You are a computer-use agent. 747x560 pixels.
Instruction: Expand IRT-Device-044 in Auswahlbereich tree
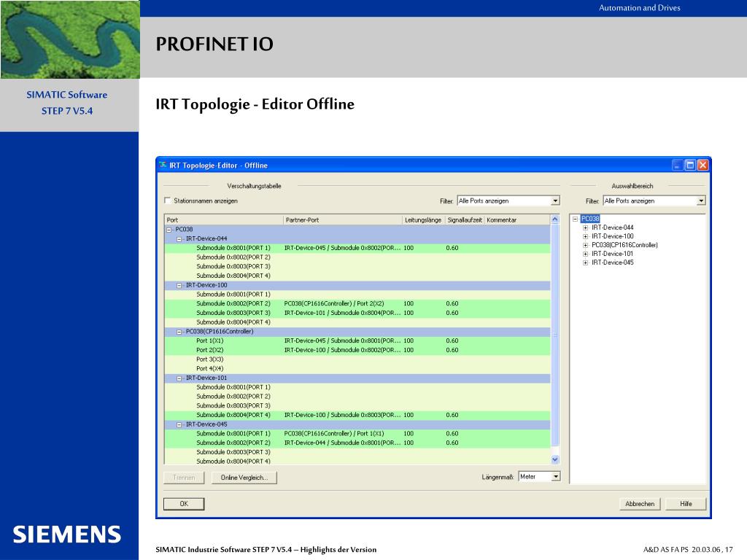coord(585,227)
